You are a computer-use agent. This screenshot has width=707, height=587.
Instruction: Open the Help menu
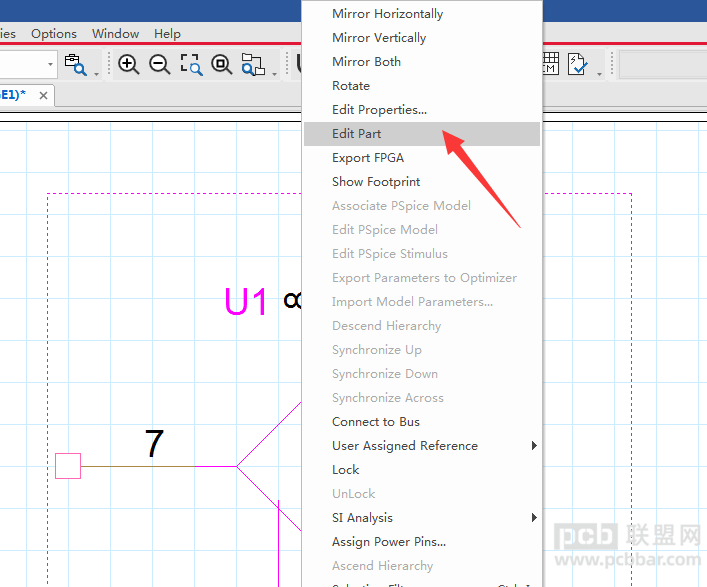[167, 34]
